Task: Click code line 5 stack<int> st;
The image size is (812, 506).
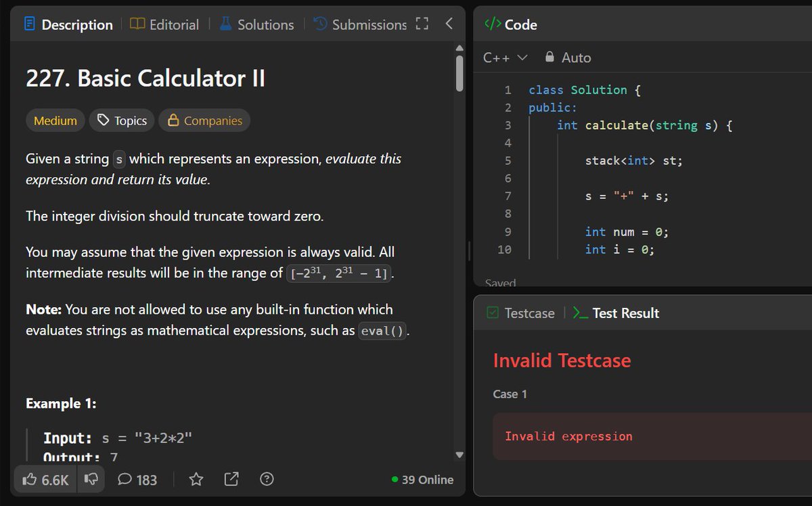Action: (x=634, y=161)
